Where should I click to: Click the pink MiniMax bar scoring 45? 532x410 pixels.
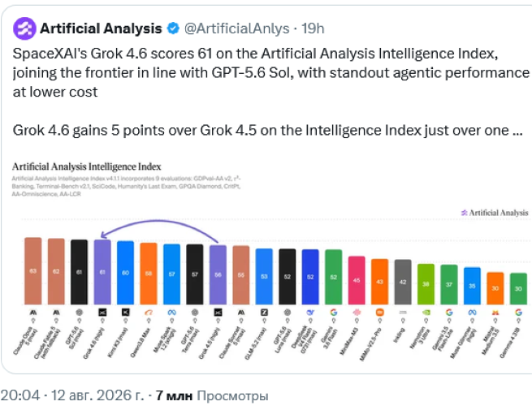(x=357, y=280)
